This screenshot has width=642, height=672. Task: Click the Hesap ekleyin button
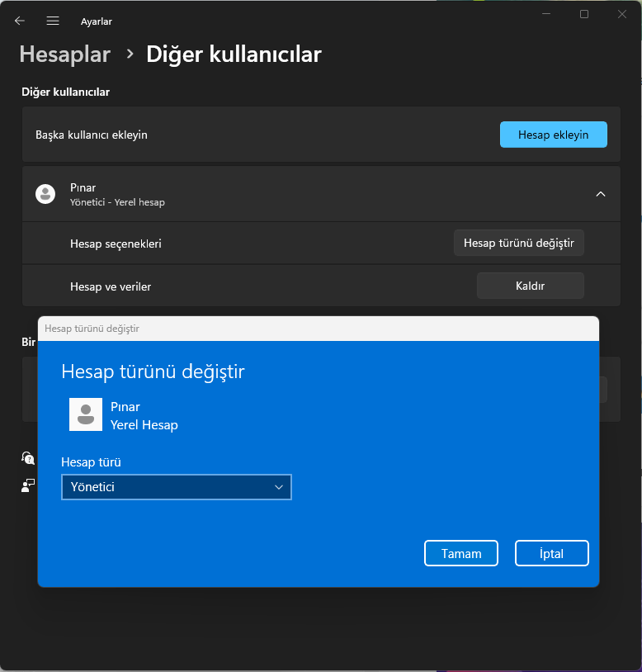[554, 135]
